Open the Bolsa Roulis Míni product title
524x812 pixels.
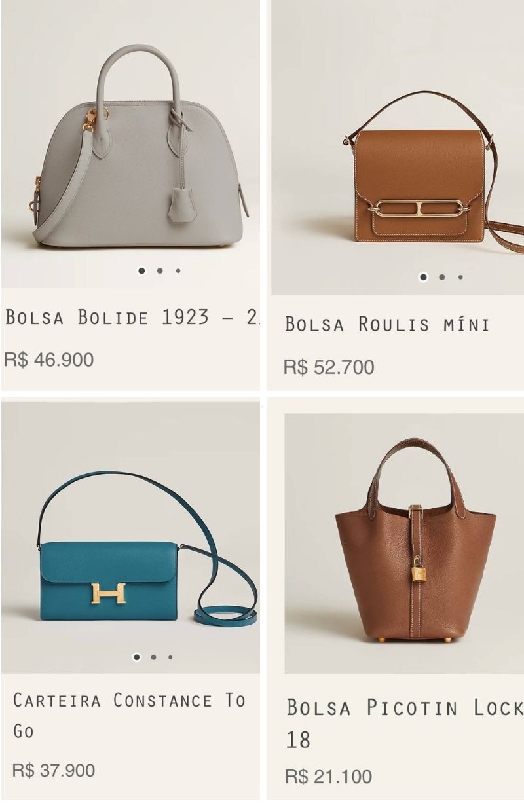(387, 323)
